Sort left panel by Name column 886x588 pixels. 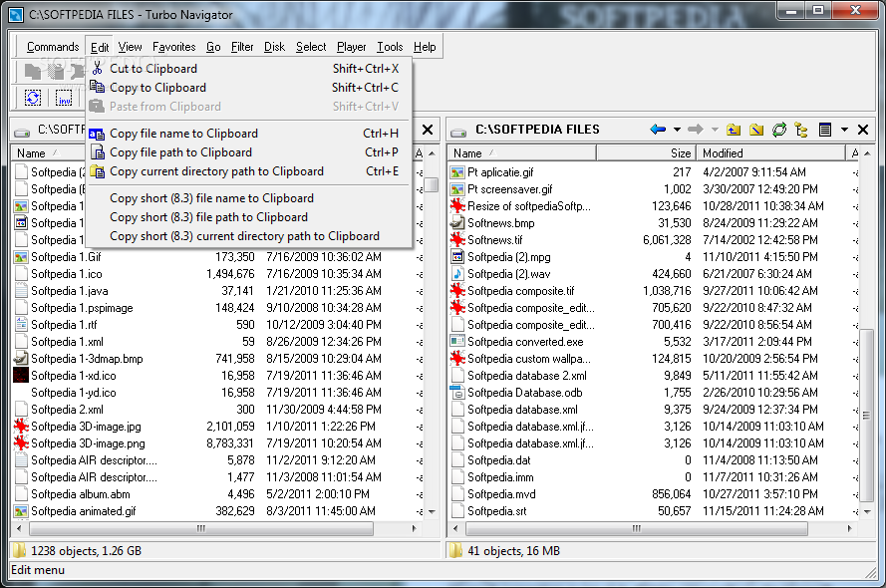pos(49,153)
